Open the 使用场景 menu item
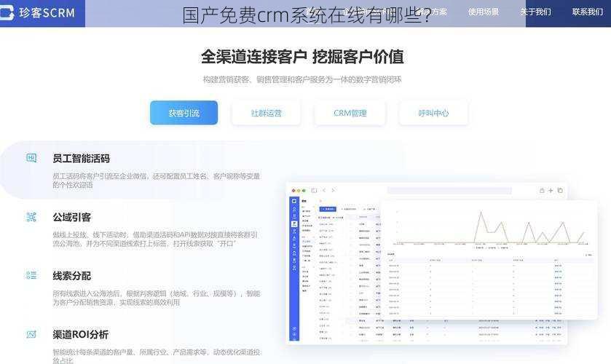The width and height of the screenshot is (611, 364). (484, 12)
